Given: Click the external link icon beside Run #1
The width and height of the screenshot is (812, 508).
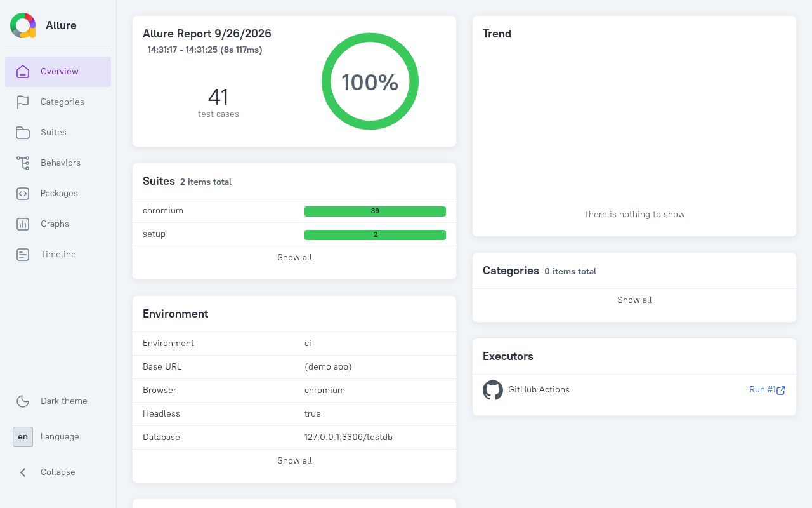Looking at the screenshot, I should pos(781,391).
